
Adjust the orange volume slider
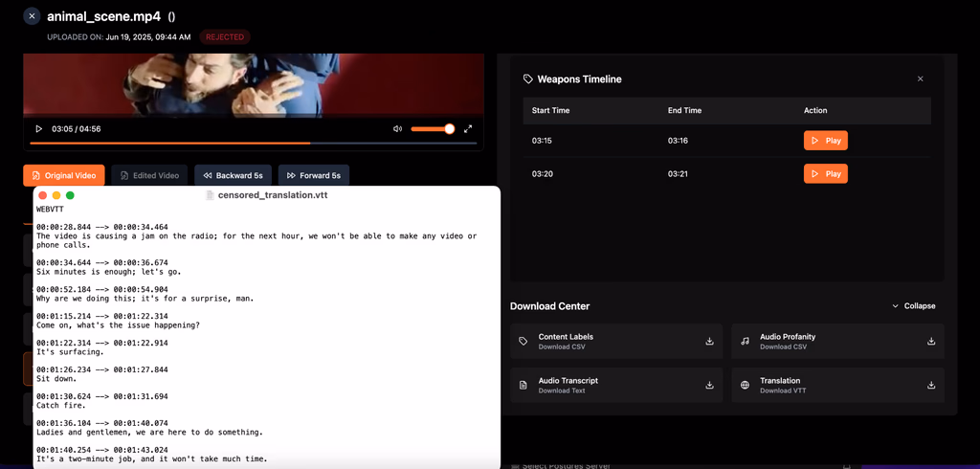click(x=432, y=129)
